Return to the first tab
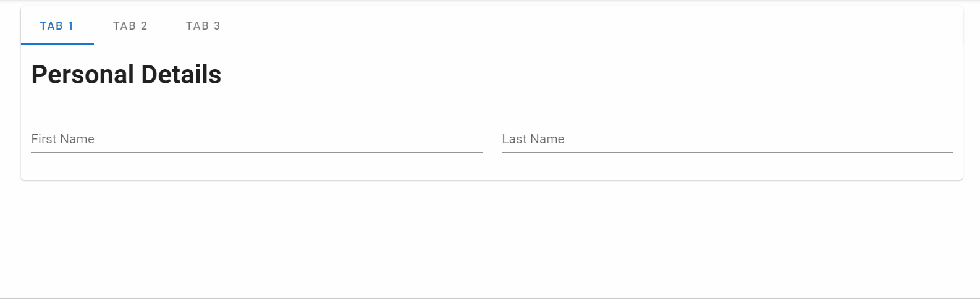The image size is (980, 299). (57, 26)
